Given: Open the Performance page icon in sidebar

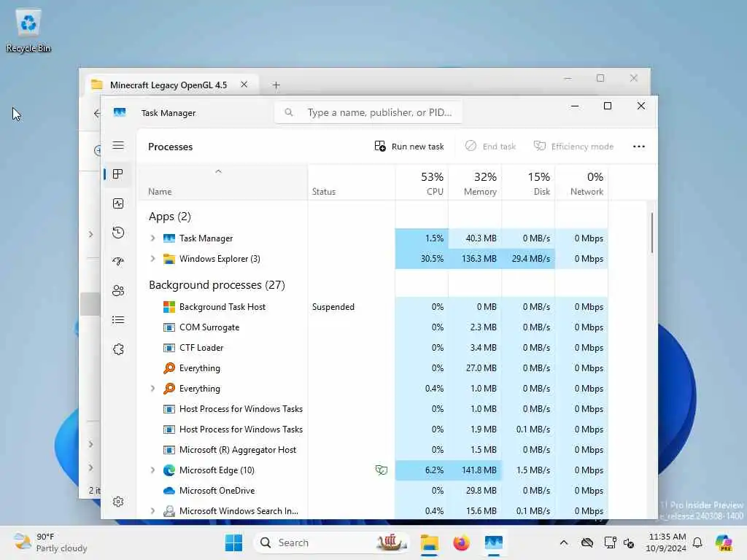Looking at the screenshot, I should point(118,204).
